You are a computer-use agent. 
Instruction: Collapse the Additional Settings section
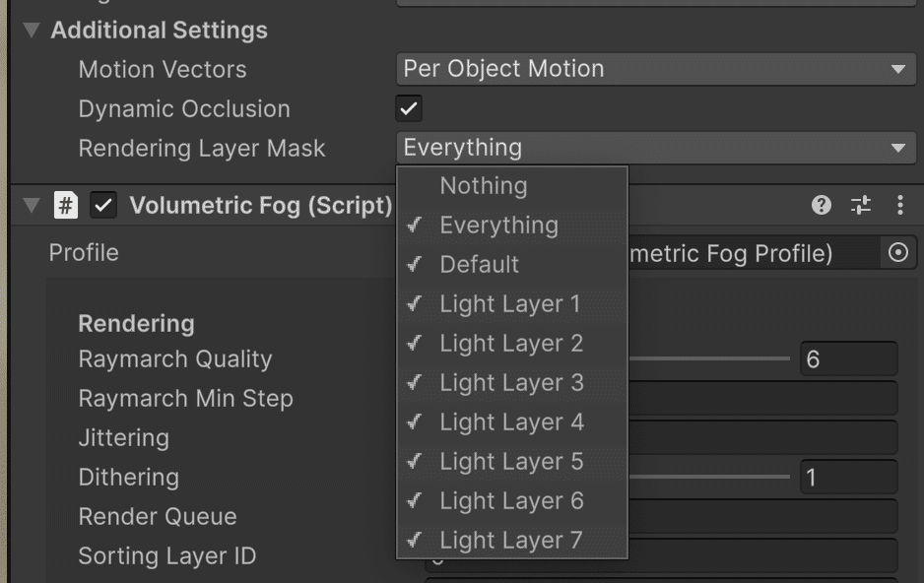pos(33,31)
